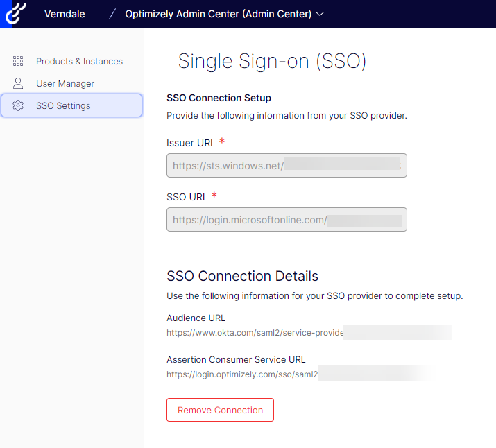The image size is (496, 448).
Task: Open the Optimizely Admin Center product switcher
Action: (224, 14)
